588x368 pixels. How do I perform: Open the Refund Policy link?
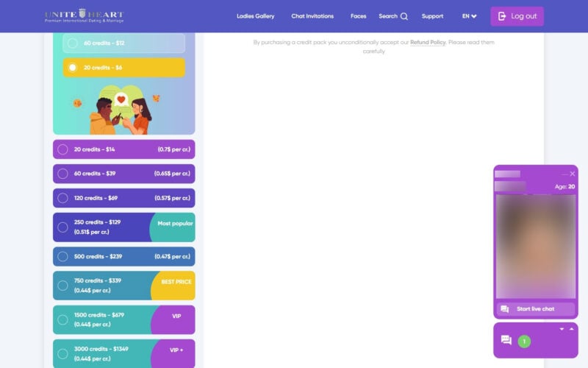click(x=428, y=43)
